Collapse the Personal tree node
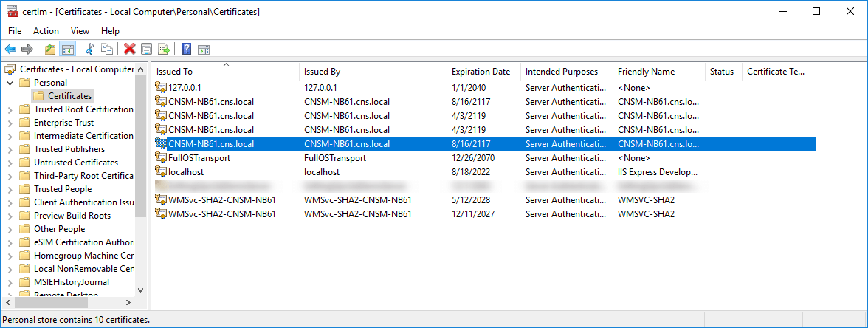This screenshot has height=328, width=868. pyautogui.click(x=10, y=83)
